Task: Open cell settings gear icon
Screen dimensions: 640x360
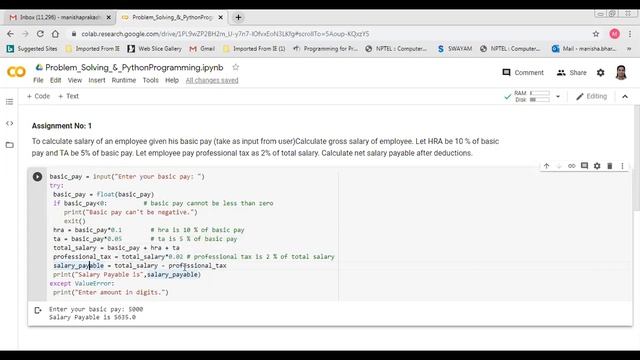Action: click(x=597, y=166)
